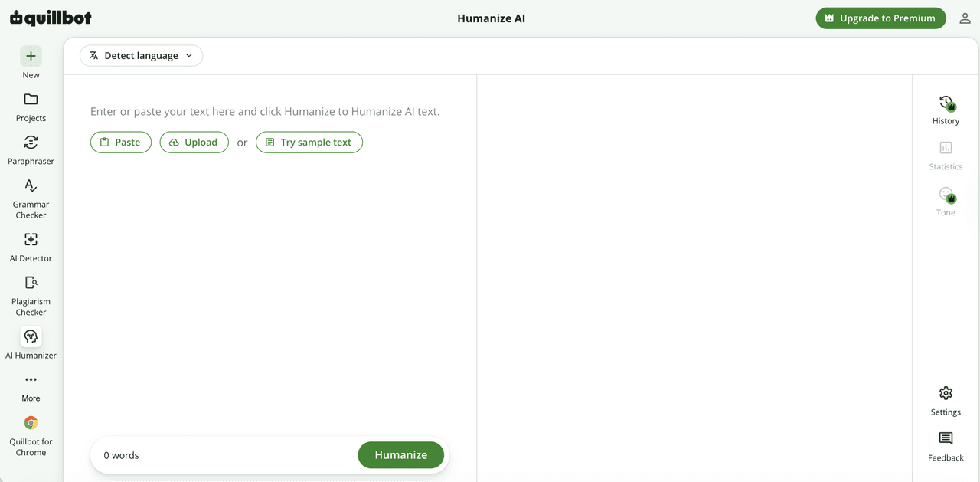Open the Projects folder icon
The image size is (980, 482).
[x=31, y=100]
